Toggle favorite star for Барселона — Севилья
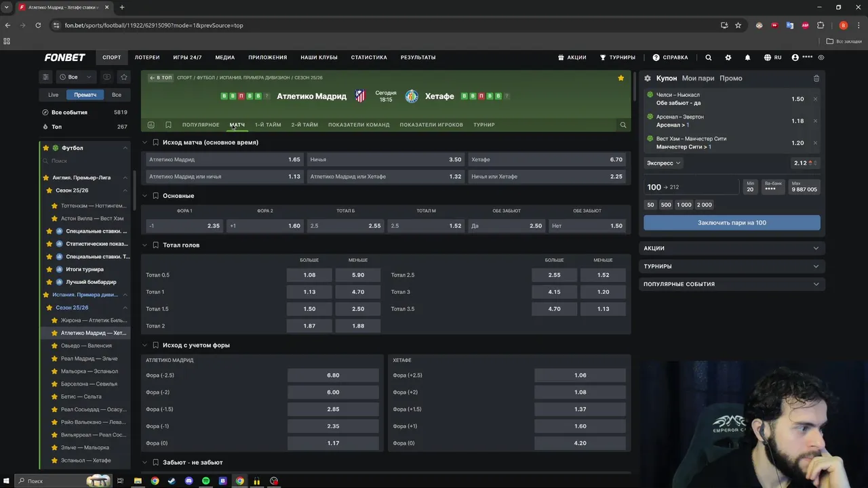The height and width of the screenshot is (488, 868). click(x=54, y=384)
